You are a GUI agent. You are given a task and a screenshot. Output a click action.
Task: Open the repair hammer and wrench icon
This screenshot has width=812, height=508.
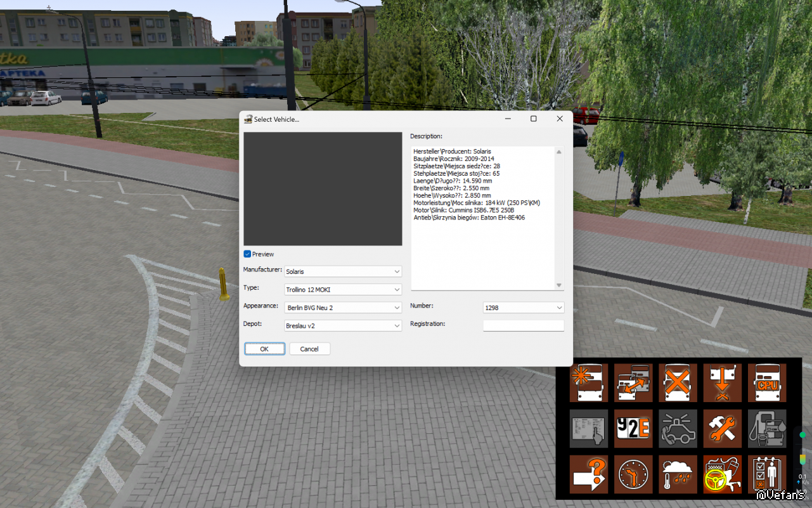[x=723, y=429]
